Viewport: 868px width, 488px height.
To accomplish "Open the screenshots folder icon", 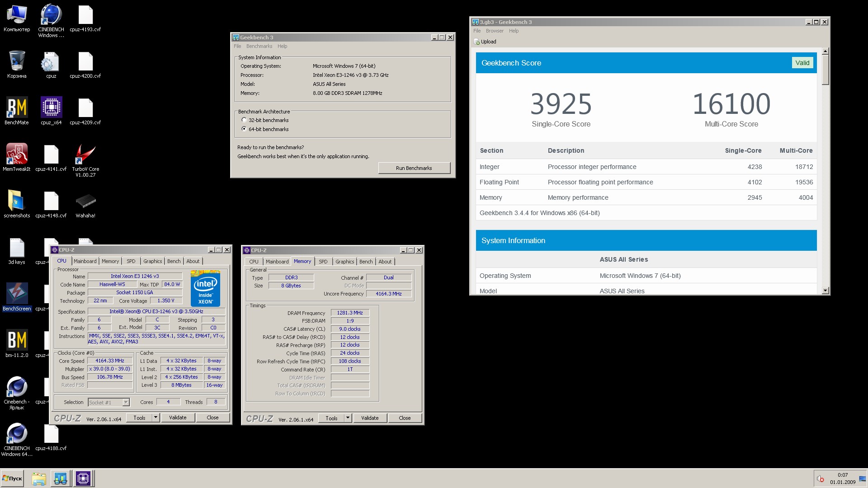I will click(17, 204).
